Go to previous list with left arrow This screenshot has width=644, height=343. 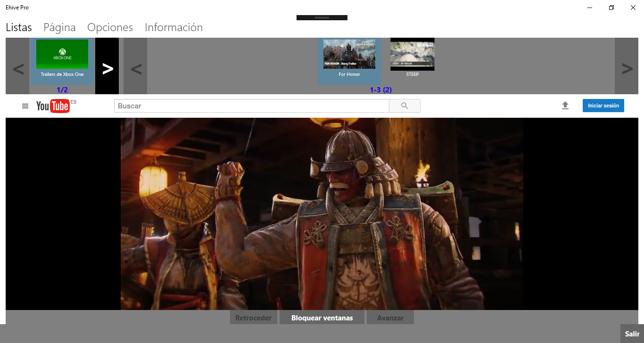(x=17, y=66)
